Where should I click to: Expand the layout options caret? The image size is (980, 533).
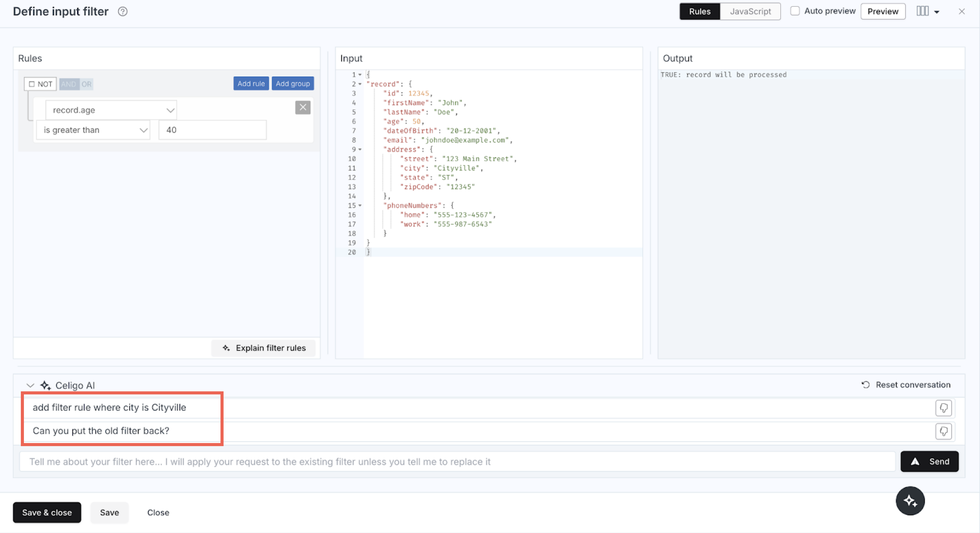tap(937, 12)
